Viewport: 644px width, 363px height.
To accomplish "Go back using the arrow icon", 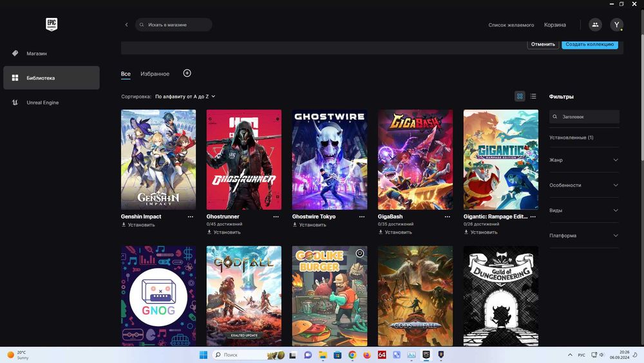I will (126, 25).
